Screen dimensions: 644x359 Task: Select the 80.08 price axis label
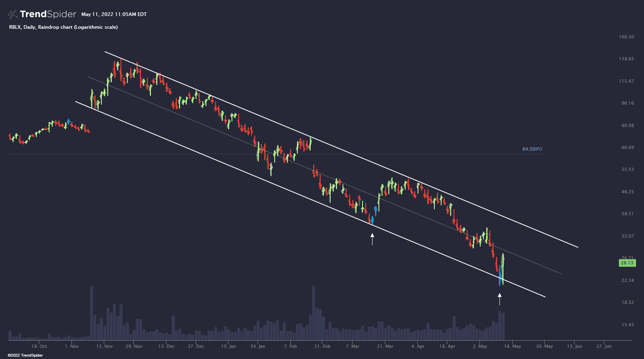point(628,125)
